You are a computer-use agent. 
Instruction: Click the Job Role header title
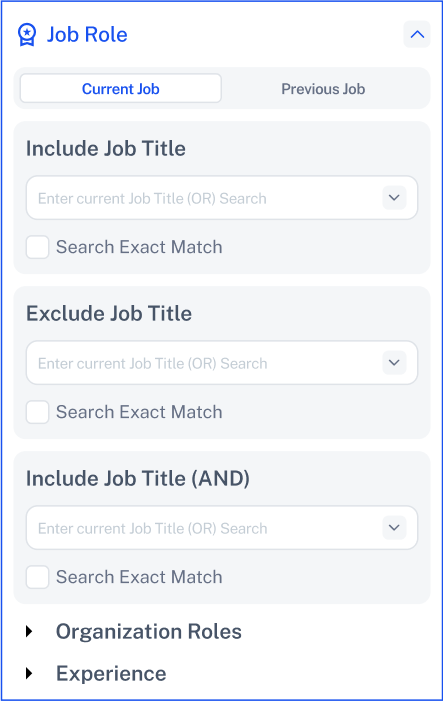(87, 34)
